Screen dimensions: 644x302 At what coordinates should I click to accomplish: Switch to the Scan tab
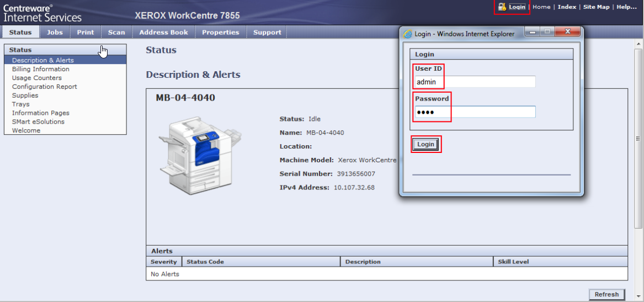click(116, 32)
